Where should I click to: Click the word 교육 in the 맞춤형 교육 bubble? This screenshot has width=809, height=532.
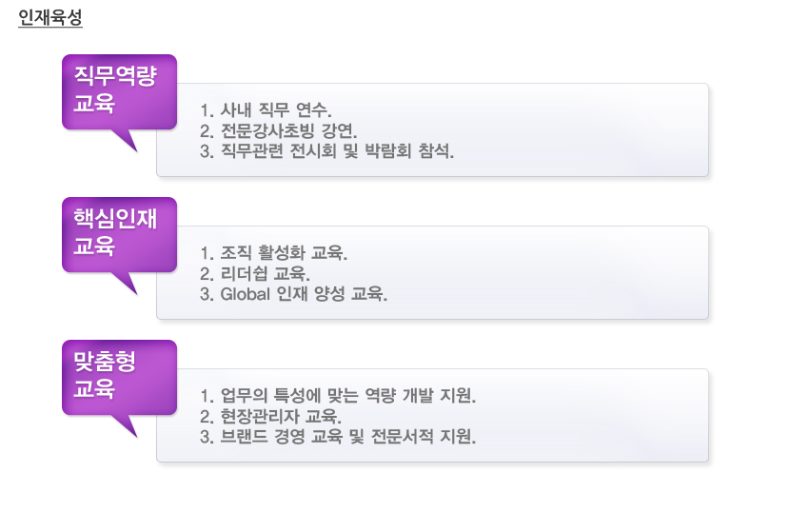[94, 387]
